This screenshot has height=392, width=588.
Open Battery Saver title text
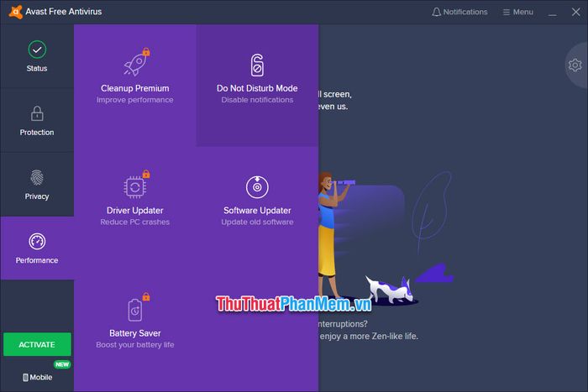pyautogui.click(x=135, y=333)
